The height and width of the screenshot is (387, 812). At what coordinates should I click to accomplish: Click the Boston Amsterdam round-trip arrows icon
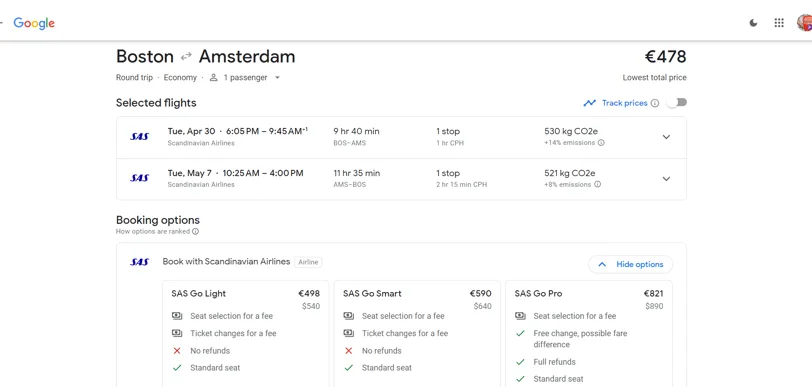coord(186,56)
